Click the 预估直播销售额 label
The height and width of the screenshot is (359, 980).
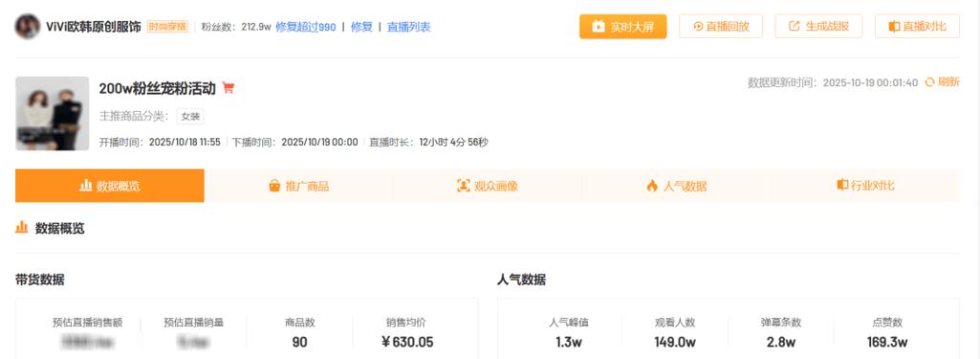88,323
